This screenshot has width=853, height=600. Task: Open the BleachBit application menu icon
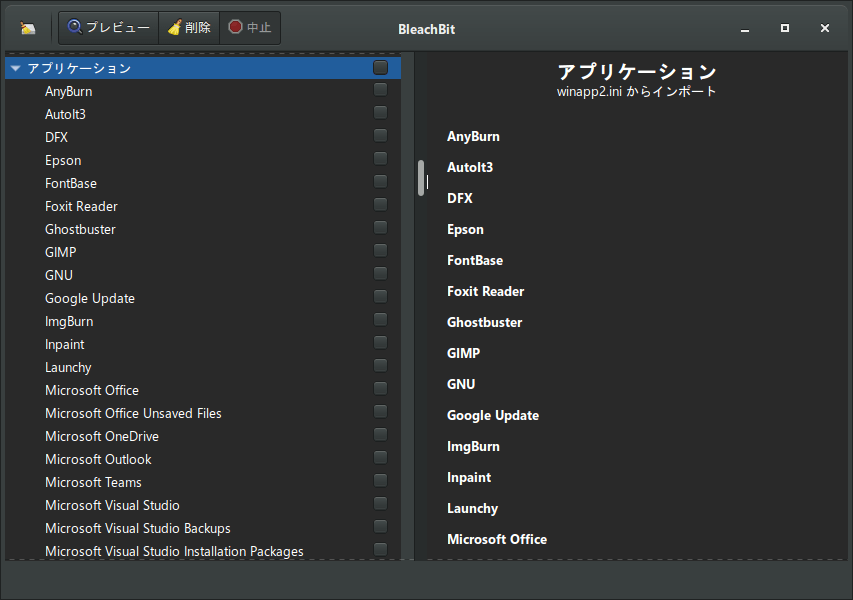[28, 28]
